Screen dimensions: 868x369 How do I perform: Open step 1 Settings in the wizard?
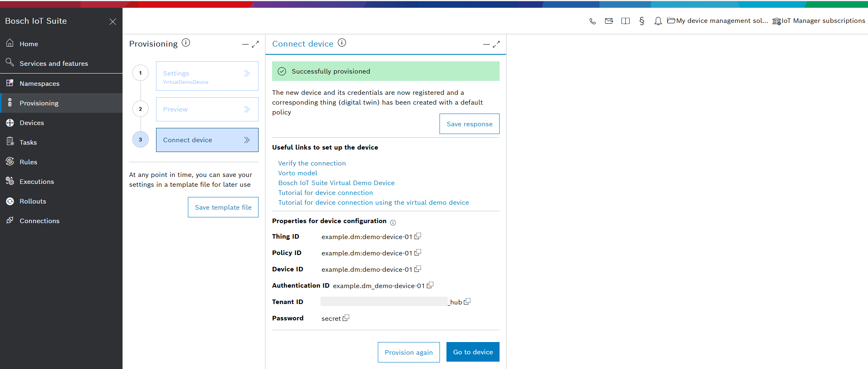point(207,76)
